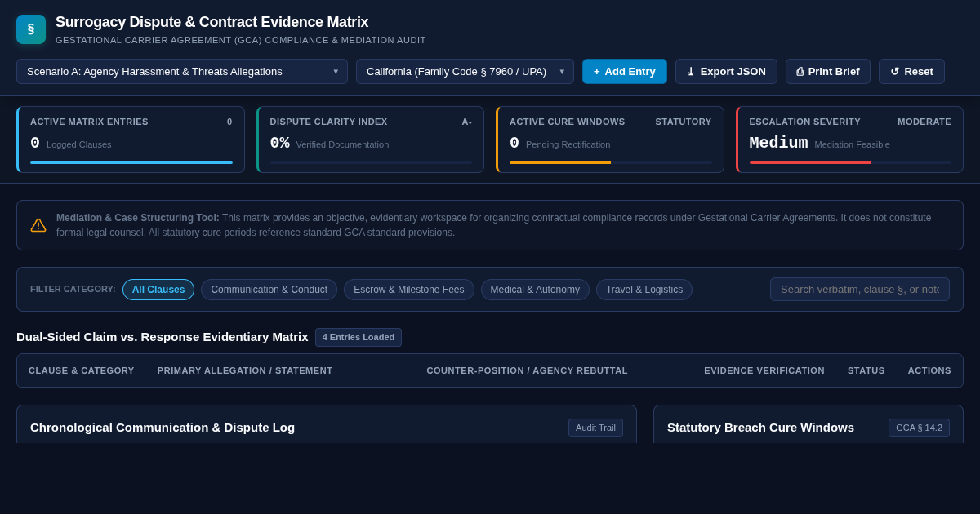Select the All Clauses filter

(x=158, y=290)
